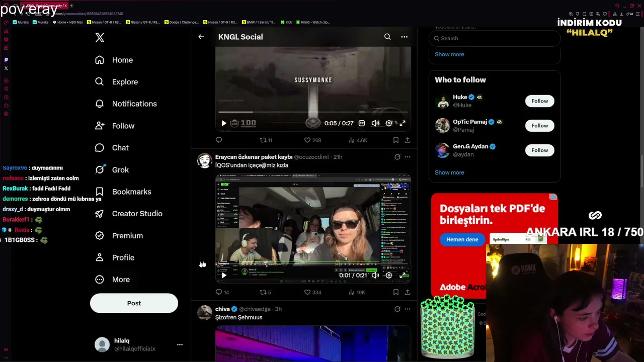Open Creator Studio in the sidebar
This screenshot has height=362, width=644.
[x=129, y=214]
